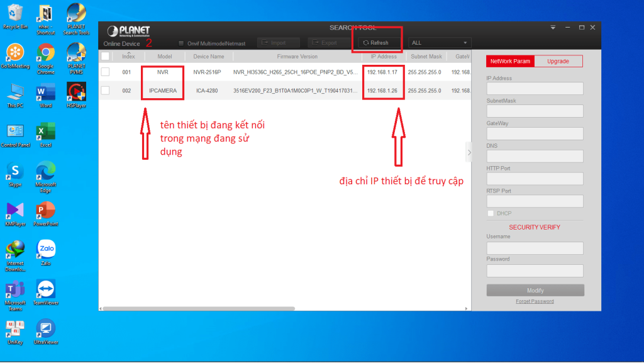This screenshot has height=363, width=644.
Task: Click the PLANET logo in Search Tool
Action: [x=128, y=31]
